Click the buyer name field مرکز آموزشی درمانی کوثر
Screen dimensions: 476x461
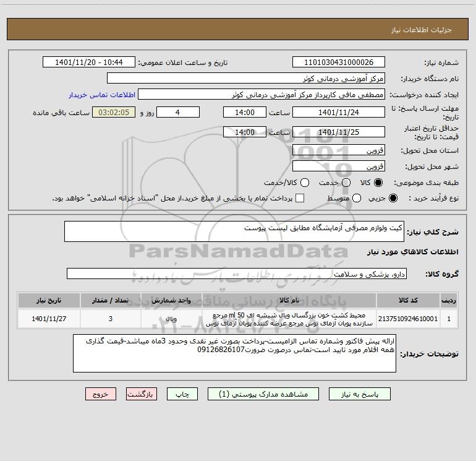pyautogui.click(x=246, y=78)
